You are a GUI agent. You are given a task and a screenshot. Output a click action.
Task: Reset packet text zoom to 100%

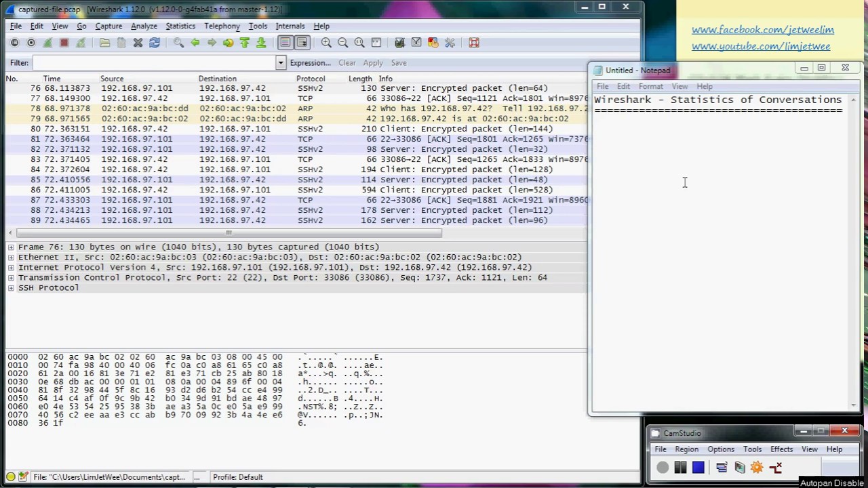[359, 43]
